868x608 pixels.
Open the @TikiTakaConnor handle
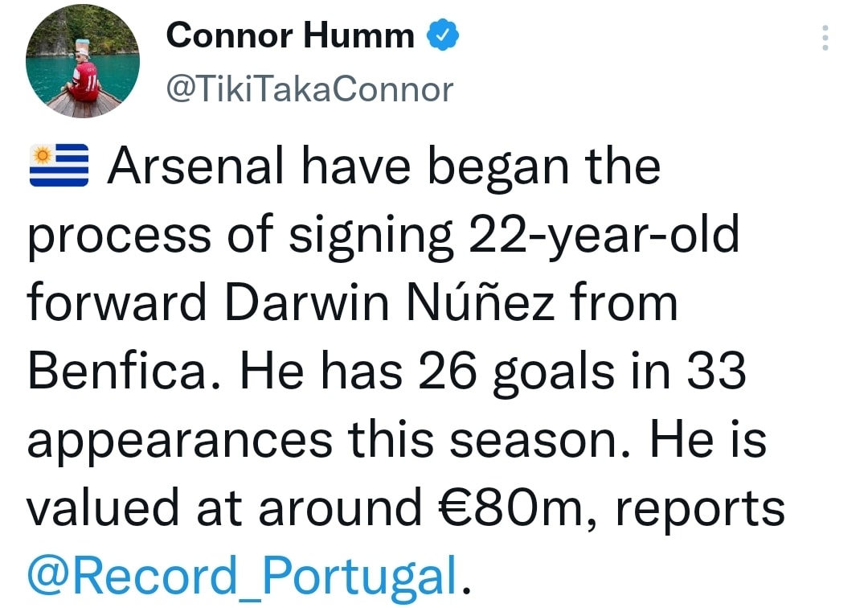click(x=309, y=88)
